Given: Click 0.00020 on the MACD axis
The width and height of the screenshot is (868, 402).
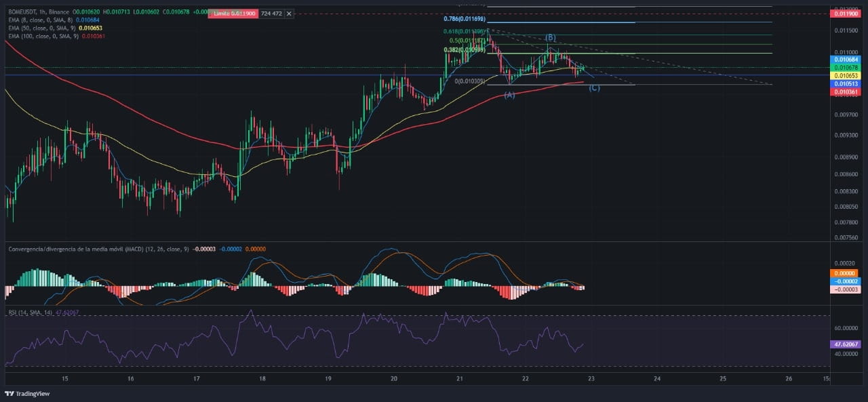Looking at the screenshot, I should pos(844,263).
